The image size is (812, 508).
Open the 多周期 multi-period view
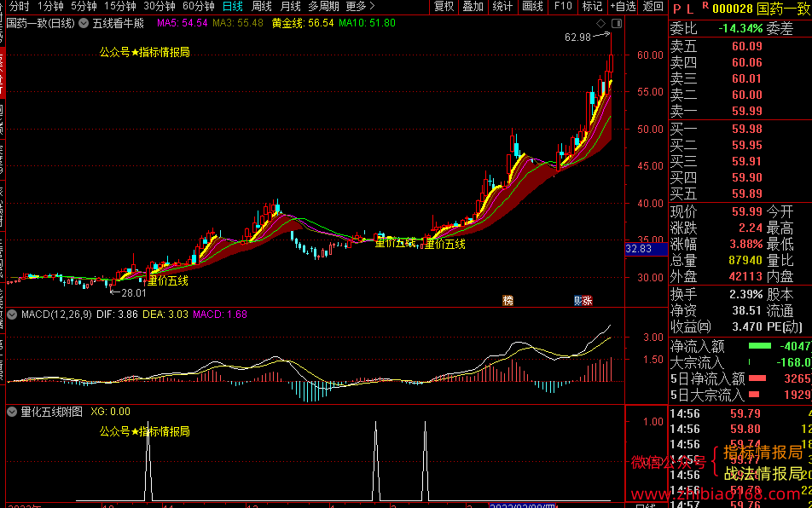coord(323,7)
